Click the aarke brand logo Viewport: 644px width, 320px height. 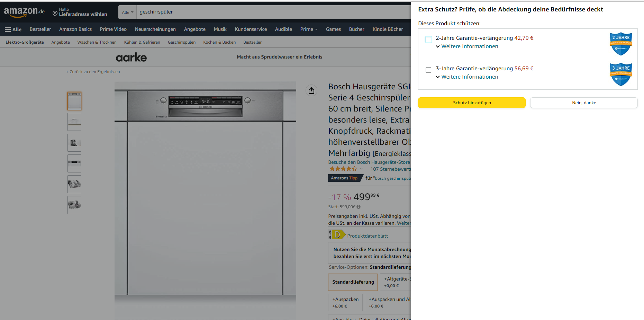coord(131,57)
